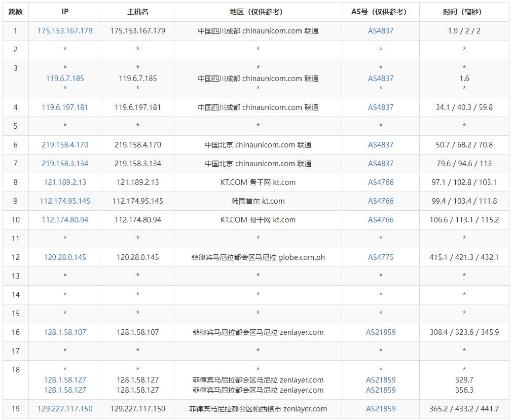Click region cell containing 帕西格市 zenlayer.com
The height and width of the screenshot is (420, 512).
click(x=258, y=408)
